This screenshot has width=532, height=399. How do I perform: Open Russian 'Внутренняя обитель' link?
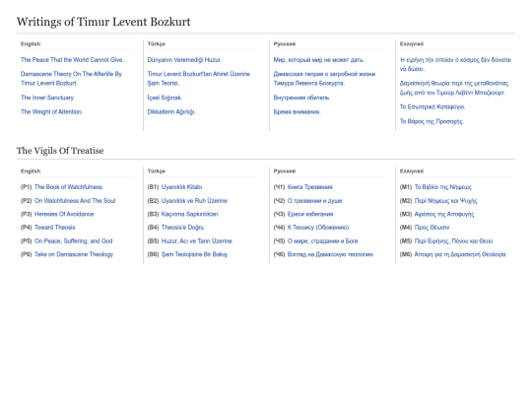tap(301, 98)
